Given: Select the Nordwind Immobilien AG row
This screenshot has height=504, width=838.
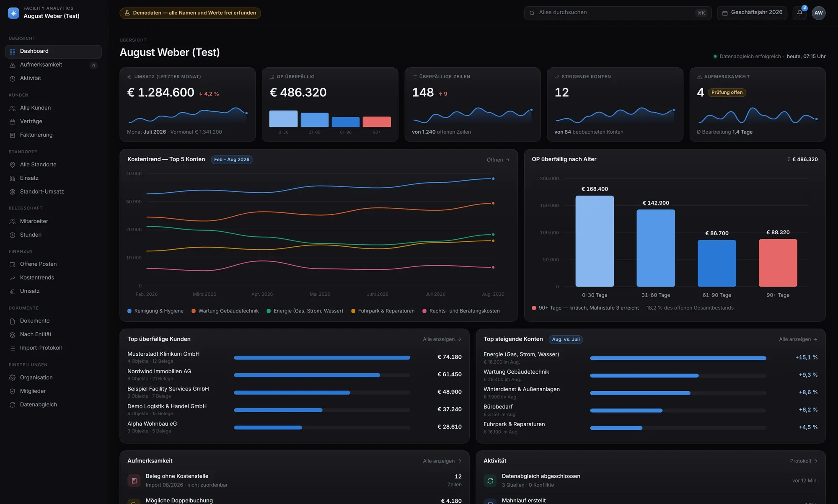Looking at the screenshot, I should click(x=295, y=375).
